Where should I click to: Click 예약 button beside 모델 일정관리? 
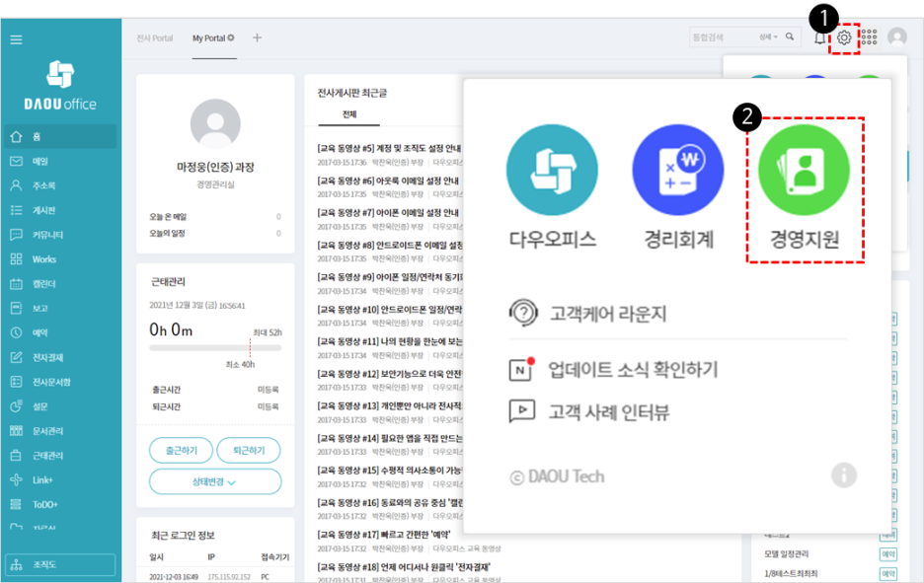(888, 554)
